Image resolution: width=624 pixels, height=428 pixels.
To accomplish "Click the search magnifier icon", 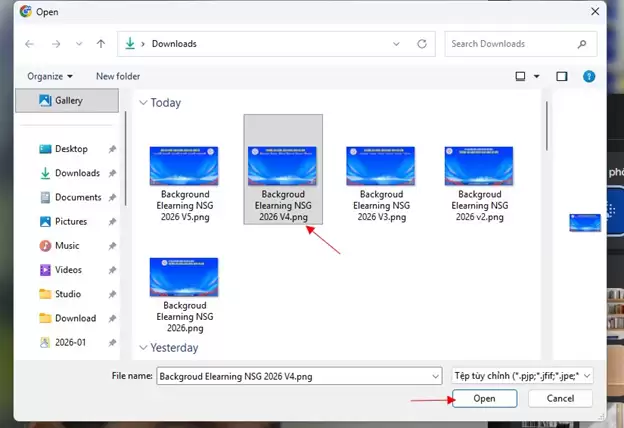I will pyautogui.click(x=582, y=44).
